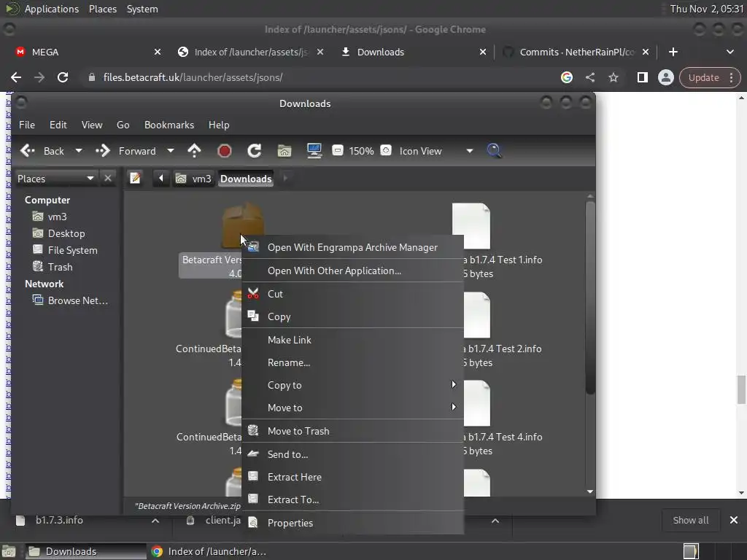Click Chrome back arrow
Image resolution: width=747 pixels, height=560 pixels.
[16, 77]
